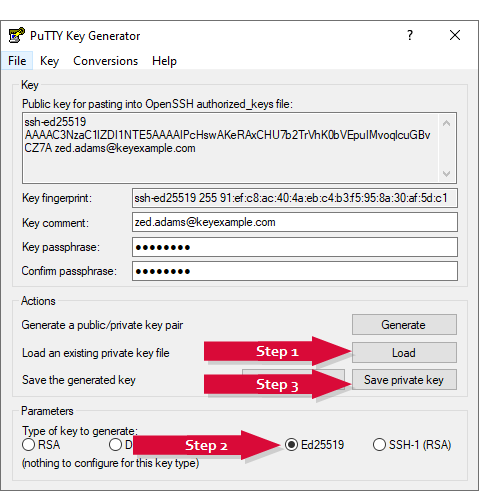Click the Save private key button
Viewport: 479px width, 491px height.
coord(404,379)
